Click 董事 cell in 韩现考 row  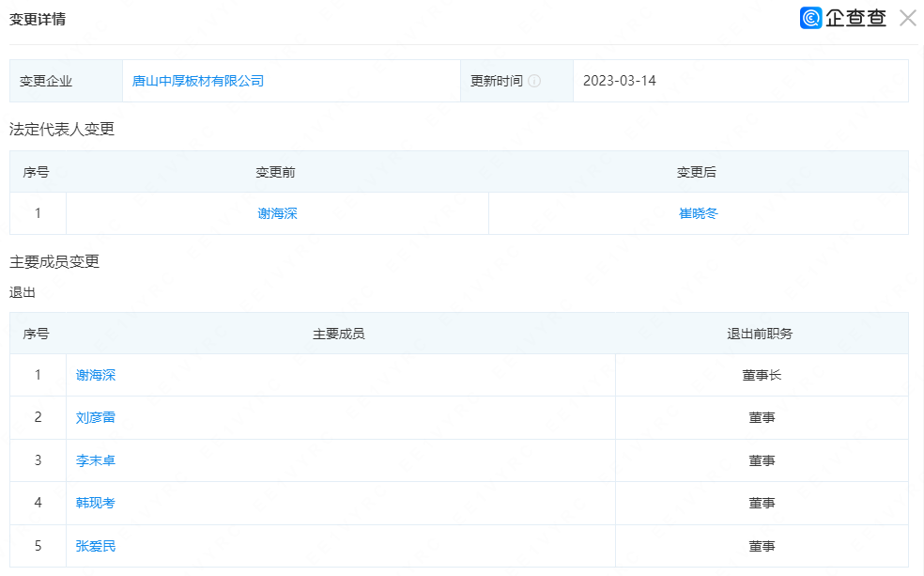click(762, 503)
